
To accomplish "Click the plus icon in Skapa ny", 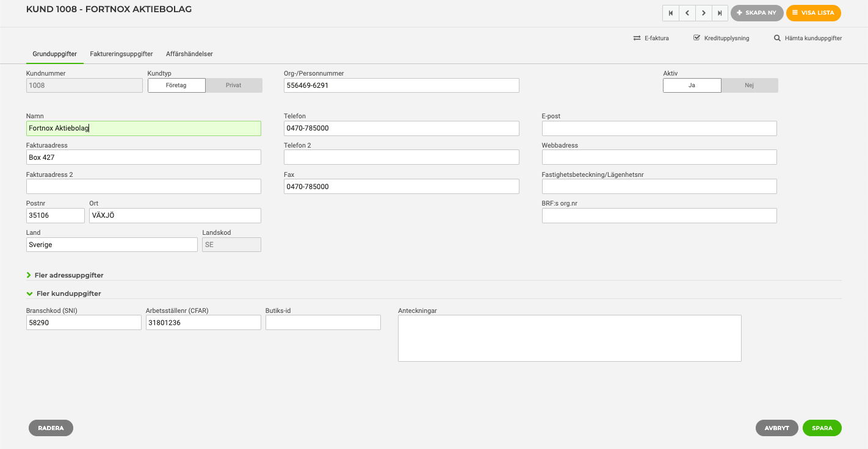I will coord(739,13).
